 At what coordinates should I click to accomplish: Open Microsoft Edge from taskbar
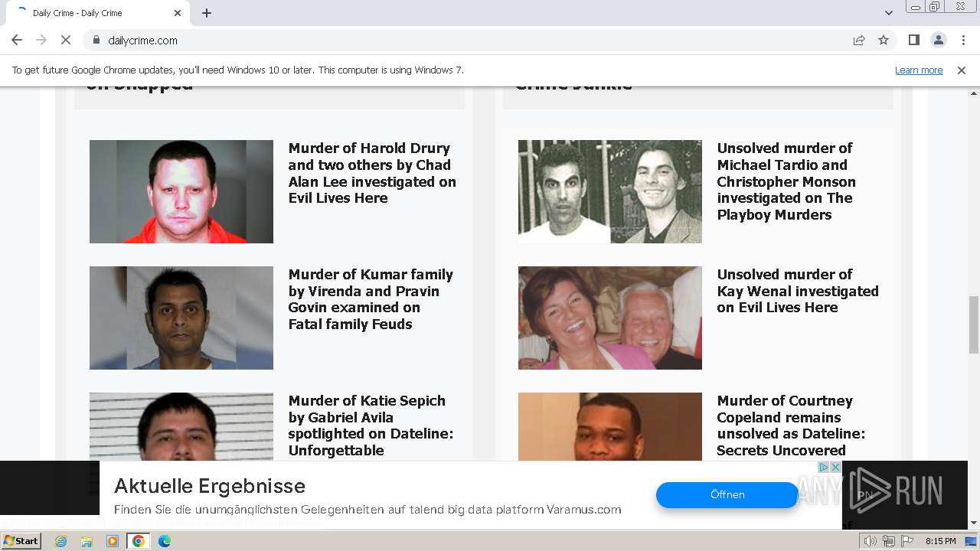click(165, 541)
